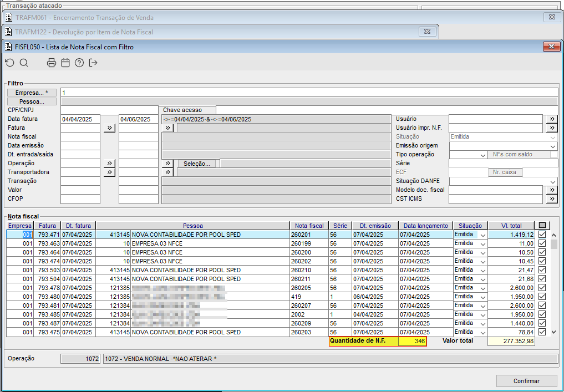Open Situação dropdown in row 793.471
The width and height of the screenshot is (564, 392).
(x=482, y=235)
